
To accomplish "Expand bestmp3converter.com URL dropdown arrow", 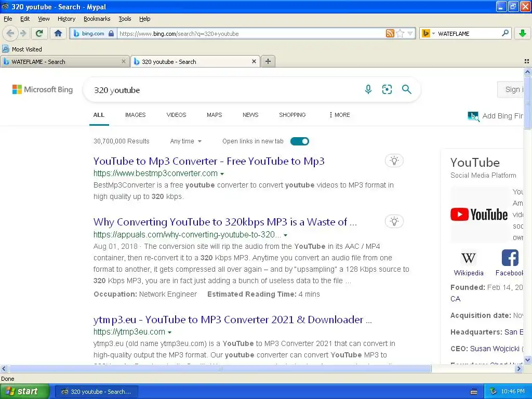I will point(222,174).
